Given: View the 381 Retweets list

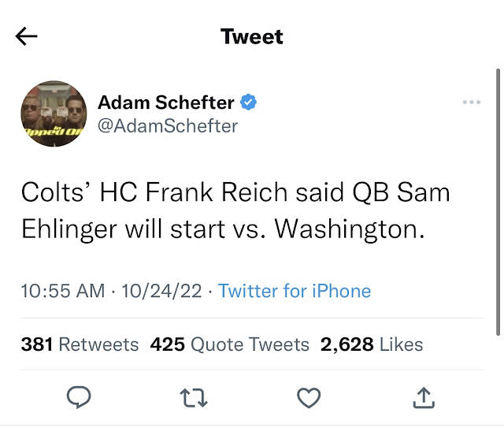Looking at the screenshot, I should tap(80, 344).
